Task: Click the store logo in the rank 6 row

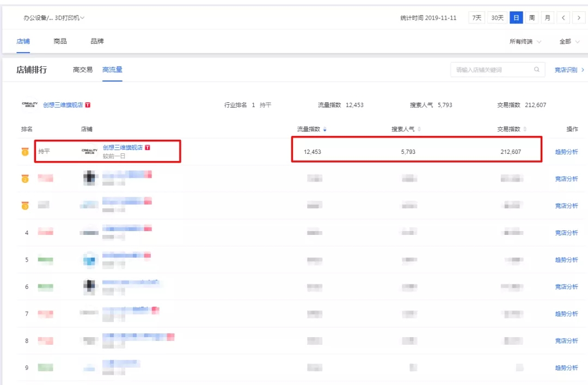Action: pos(89,286)
